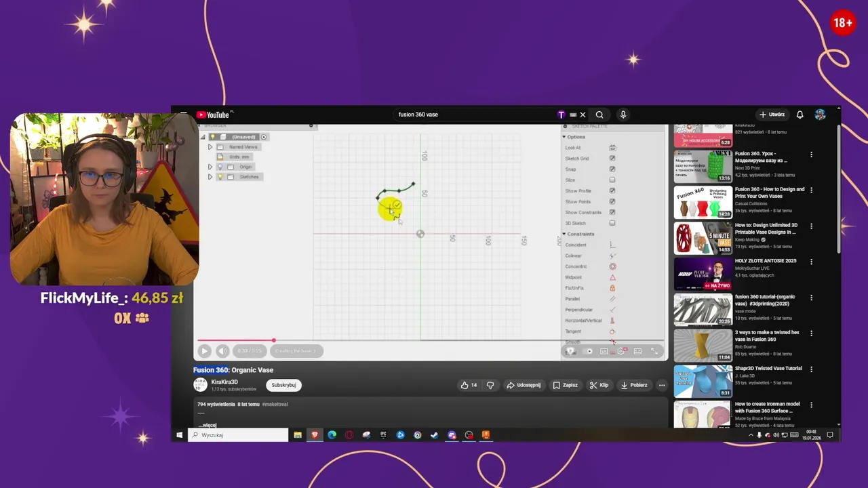Click the Subskrybuj button
This screenshot has height=488, width=868.
click(x=283, y=385)
